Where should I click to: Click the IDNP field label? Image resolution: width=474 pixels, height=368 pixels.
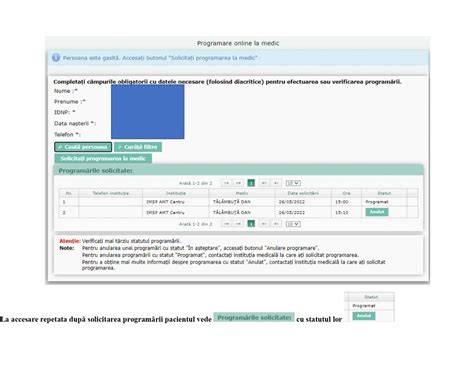click(65, 112)
